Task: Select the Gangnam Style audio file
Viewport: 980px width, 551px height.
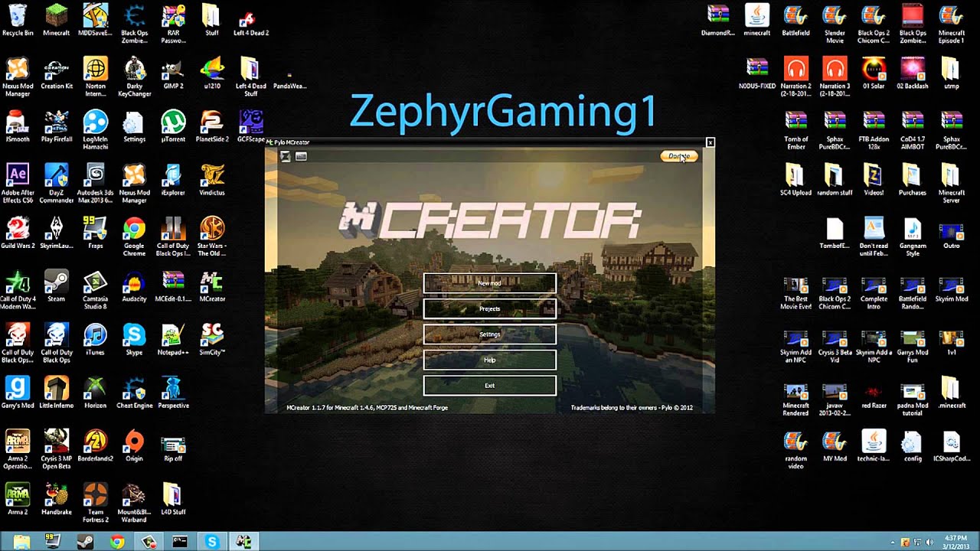Action: (913, 237)
